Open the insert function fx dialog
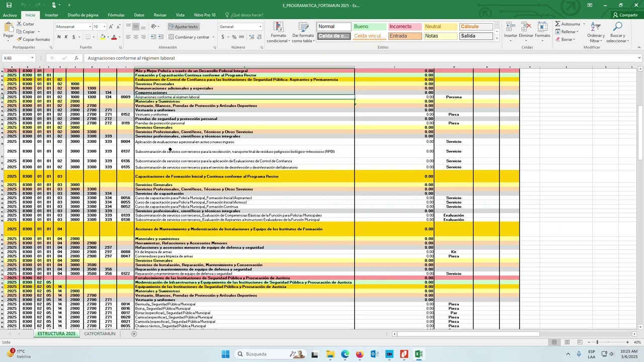 point(76,58)
